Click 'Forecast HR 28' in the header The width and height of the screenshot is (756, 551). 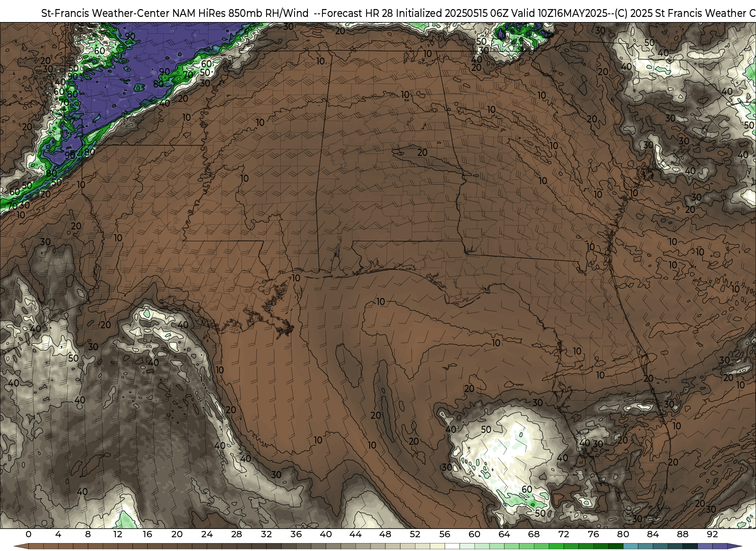357,13
